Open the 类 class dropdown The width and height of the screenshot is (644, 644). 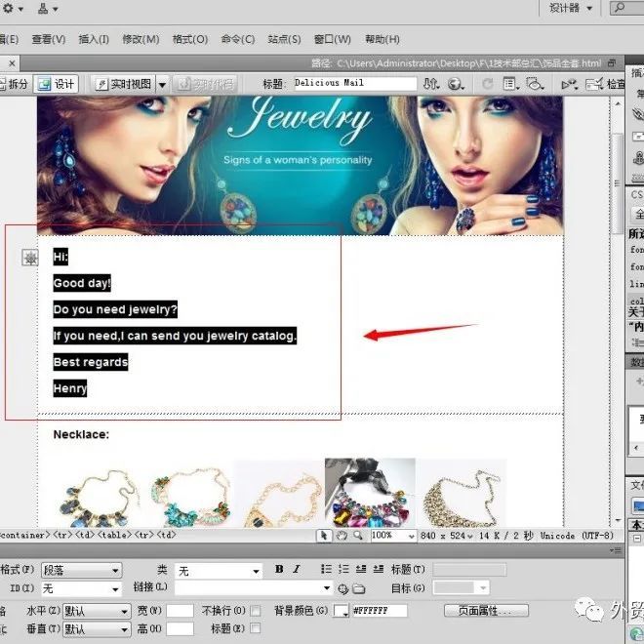pos(219,571)
